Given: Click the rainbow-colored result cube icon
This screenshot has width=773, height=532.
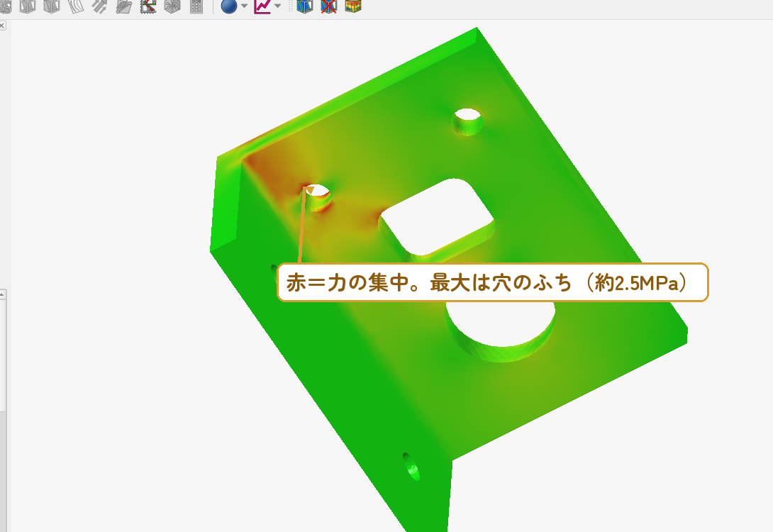Looking at the screenshot, I should coord(353,6).
